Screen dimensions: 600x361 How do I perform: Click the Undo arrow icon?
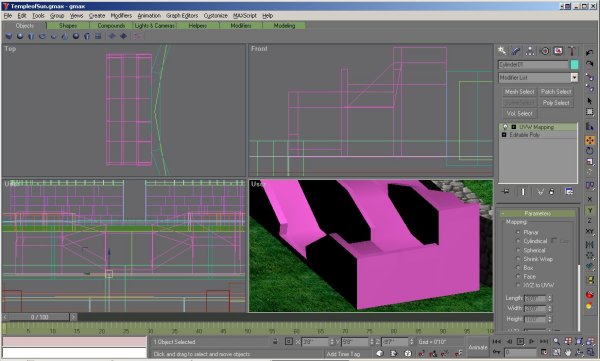coord(590,53)
